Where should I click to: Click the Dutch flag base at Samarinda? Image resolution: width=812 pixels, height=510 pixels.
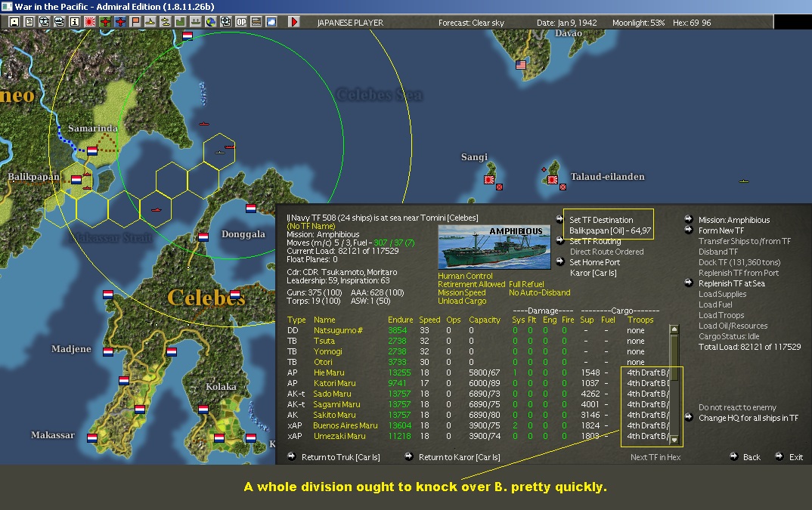92,150
